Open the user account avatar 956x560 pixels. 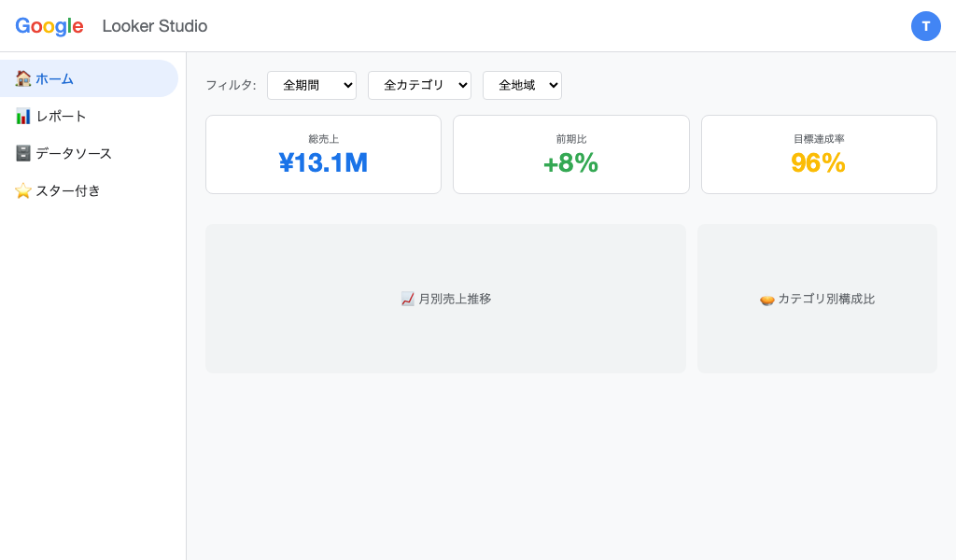coord(925,26)
